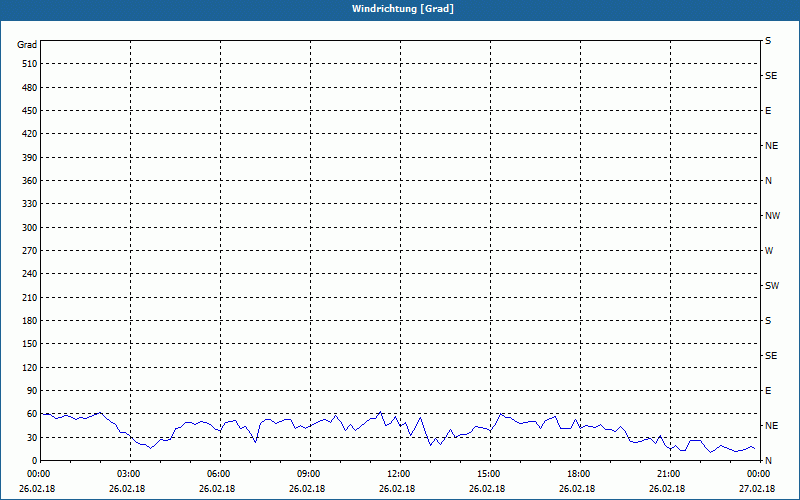Pick the 15:00 time label
The width and height of the screenshot is (800, 500).
pyautogui.click(x=489, y=474)
